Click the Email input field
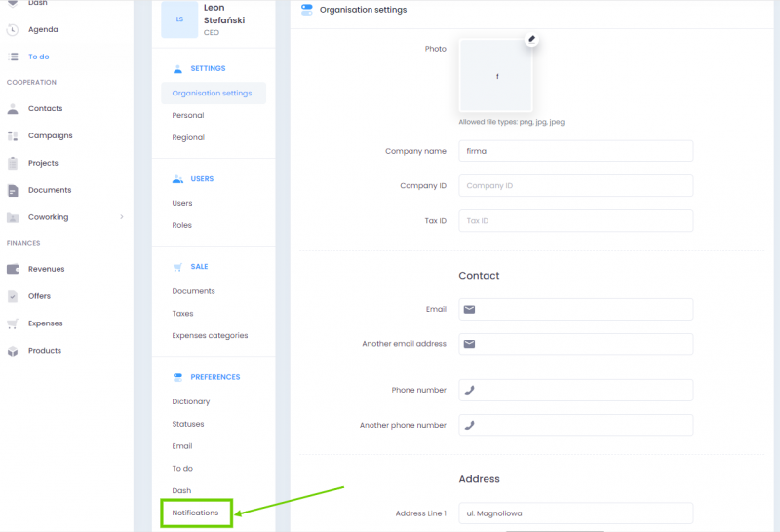Image resolution: width=780 pixels, height=532 pixels. 575,310
